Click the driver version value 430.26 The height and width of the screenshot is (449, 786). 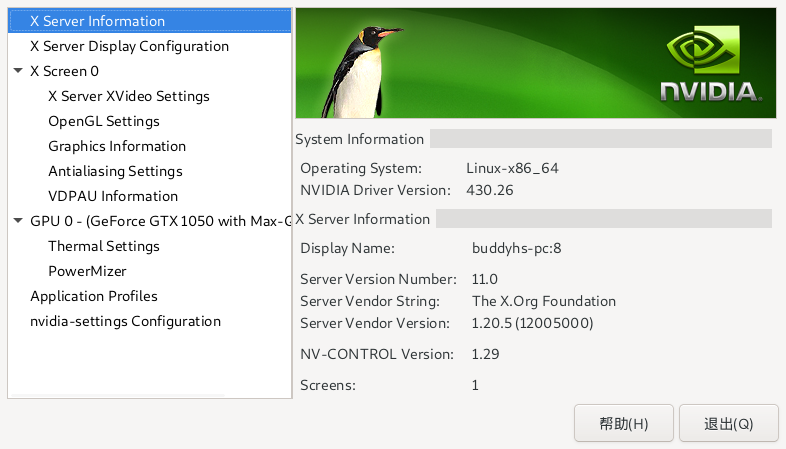(490, 190)
